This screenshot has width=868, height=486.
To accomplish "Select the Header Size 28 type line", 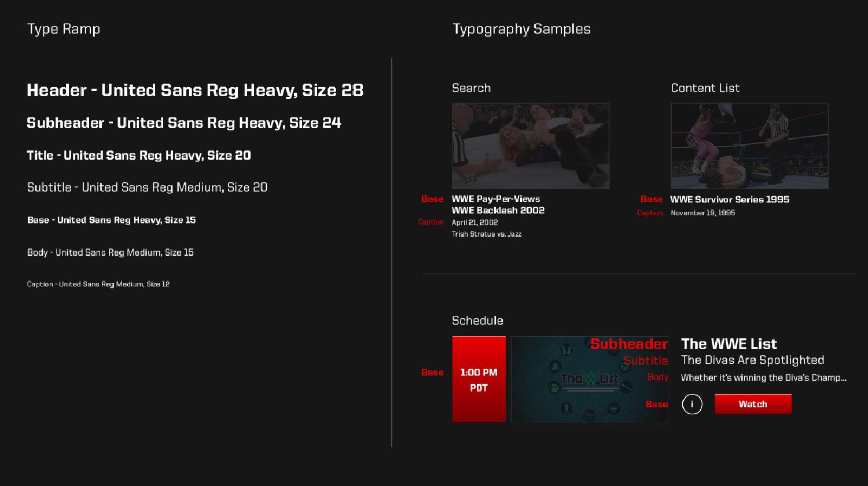I will tap(195, 90).
